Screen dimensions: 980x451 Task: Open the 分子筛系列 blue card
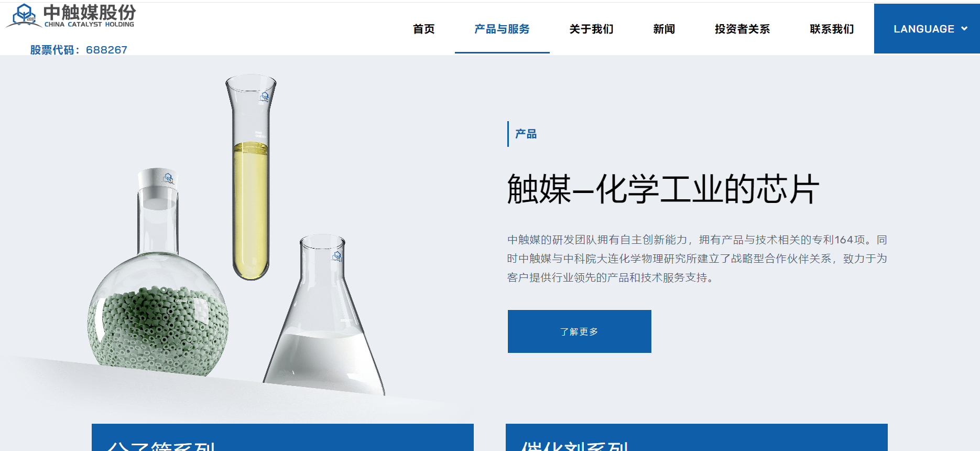tap(282, 437)
